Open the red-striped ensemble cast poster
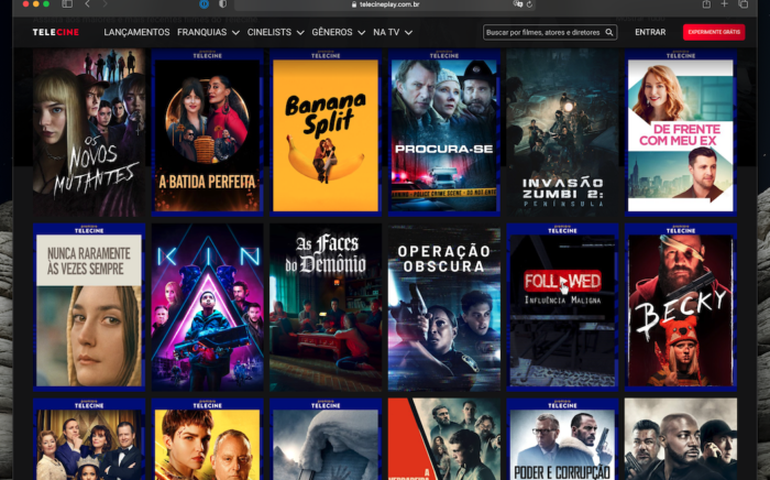This screenshot has width=770, height=480. click(444, 439)
